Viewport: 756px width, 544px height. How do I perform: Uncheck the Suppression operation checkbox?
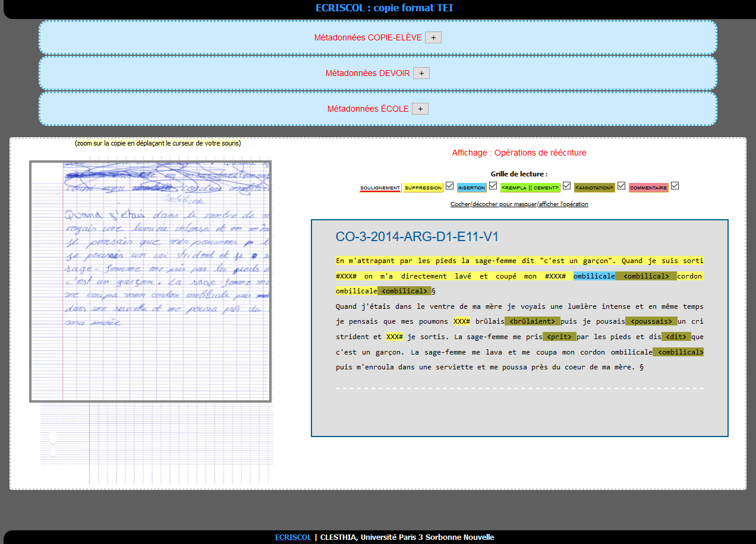(450, 186)
